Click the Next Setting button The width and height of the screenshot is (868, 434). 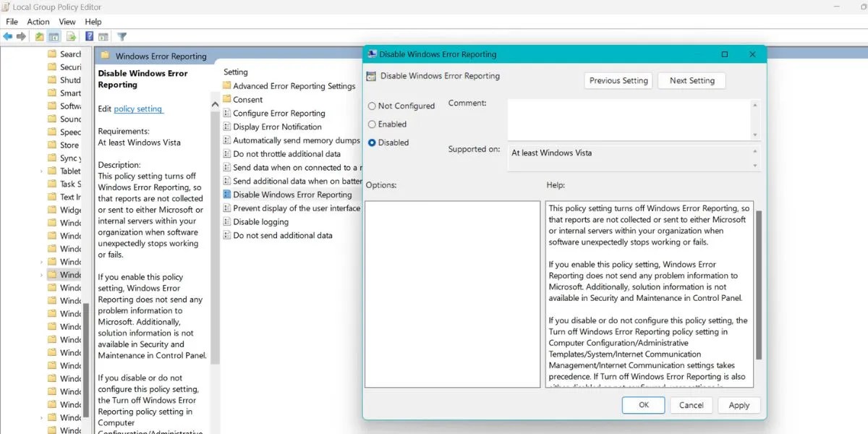point(692,80)
